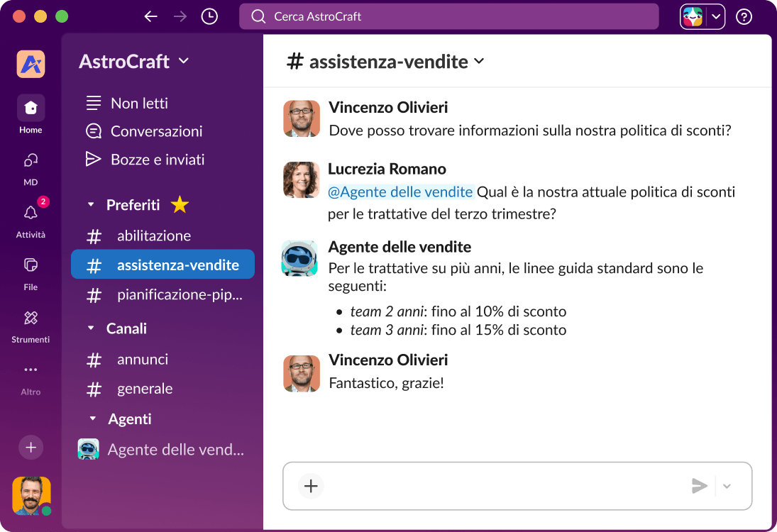Select the Strumenti tools icon
The height and width of the screenshot is (532, 777).
30,319
